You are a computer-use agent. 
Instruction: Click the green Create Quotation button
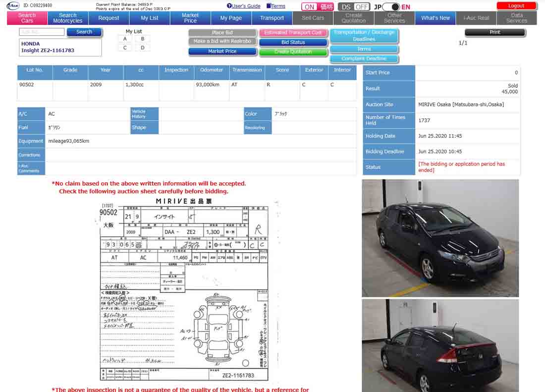[293, 52]
